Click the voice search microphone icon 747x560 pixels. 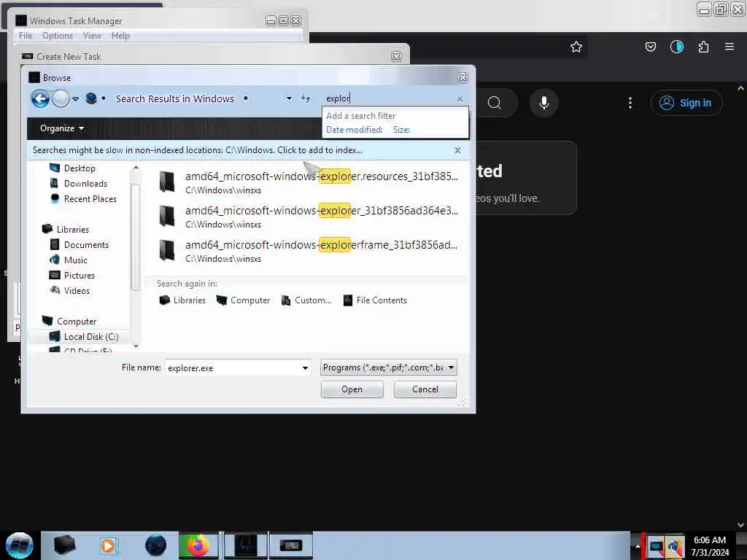tap(544, 103)
